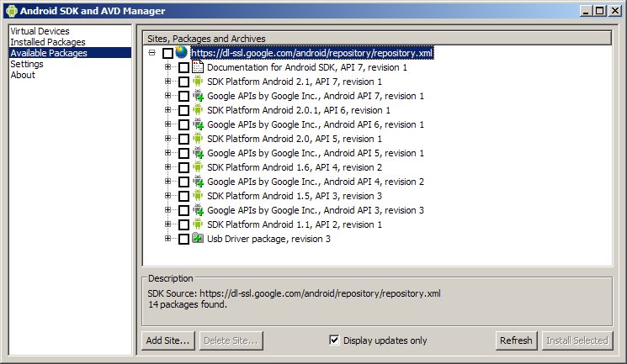Expand Google APIs Android API 7 node

(x=167, y=96)
